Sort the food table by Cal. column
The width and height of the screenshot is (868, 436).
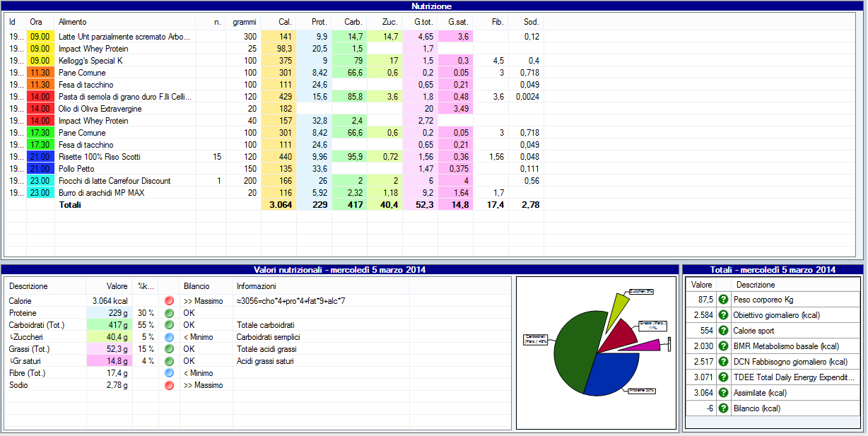pos(285,23)
